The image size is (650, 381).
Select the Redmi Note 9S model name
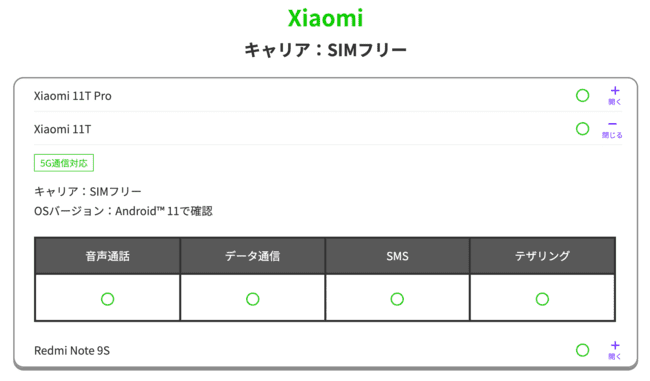(72, 351)
